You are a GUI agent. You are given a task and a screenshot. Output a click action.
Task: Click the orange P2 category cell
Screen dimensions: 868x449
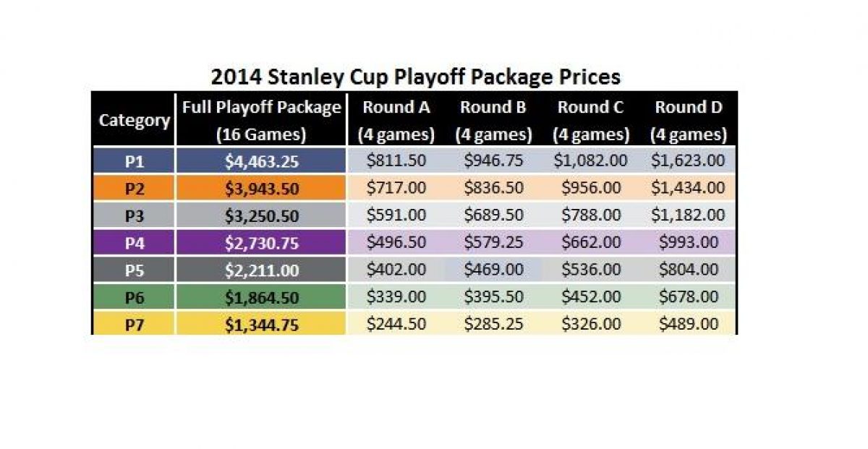point(134,188)
